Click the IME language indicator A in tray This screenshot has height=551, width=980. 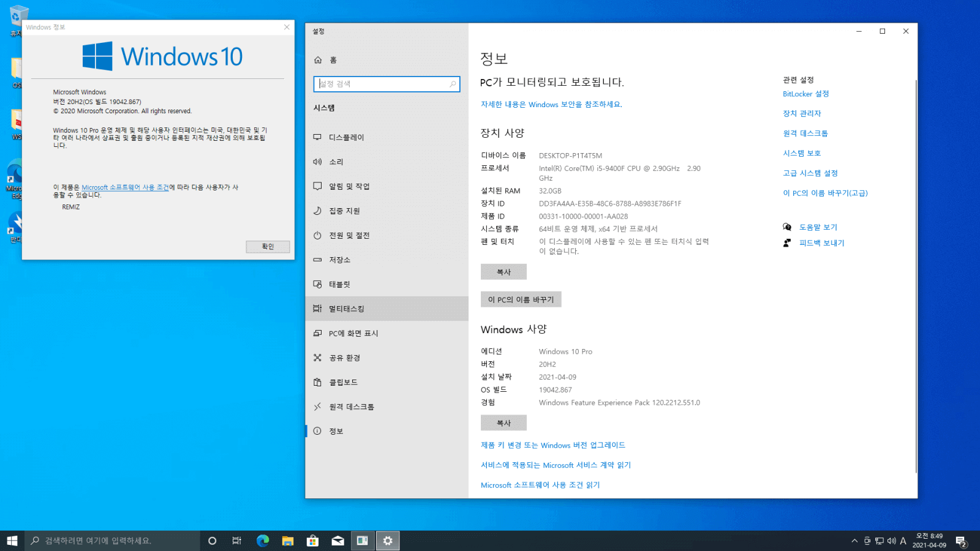pos(903,541)
